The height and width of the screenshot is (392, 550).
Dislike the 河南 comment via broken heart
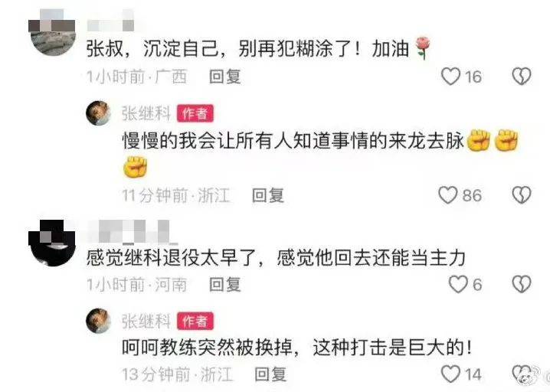(x=522, y=284)
